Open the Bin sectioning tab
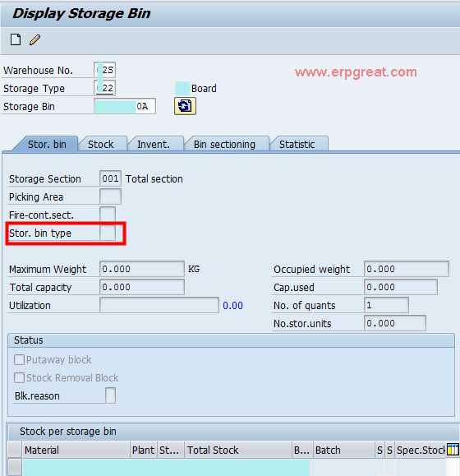460x476 pixels. (224, 144)
